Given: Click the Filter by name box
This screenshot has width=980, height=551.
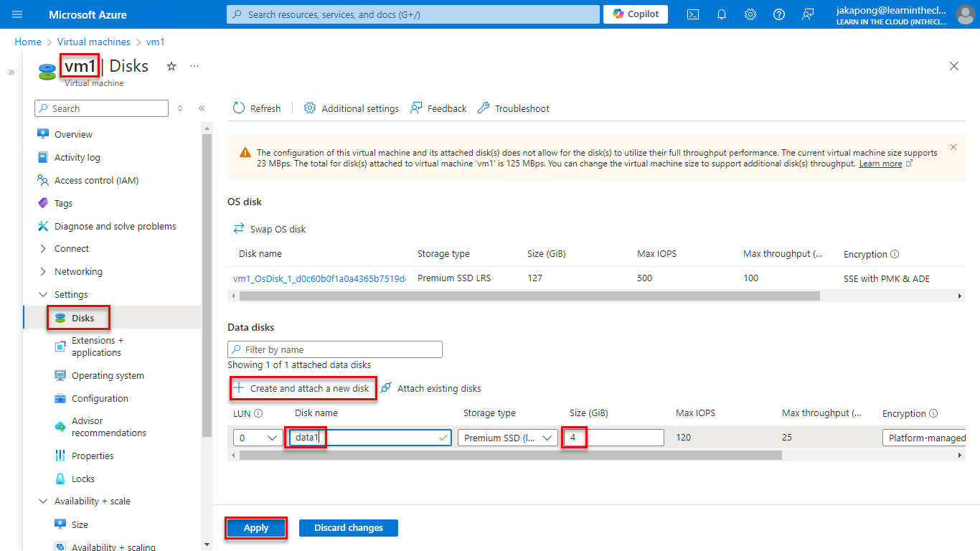Looking at the screenshot, I should 335,349.
